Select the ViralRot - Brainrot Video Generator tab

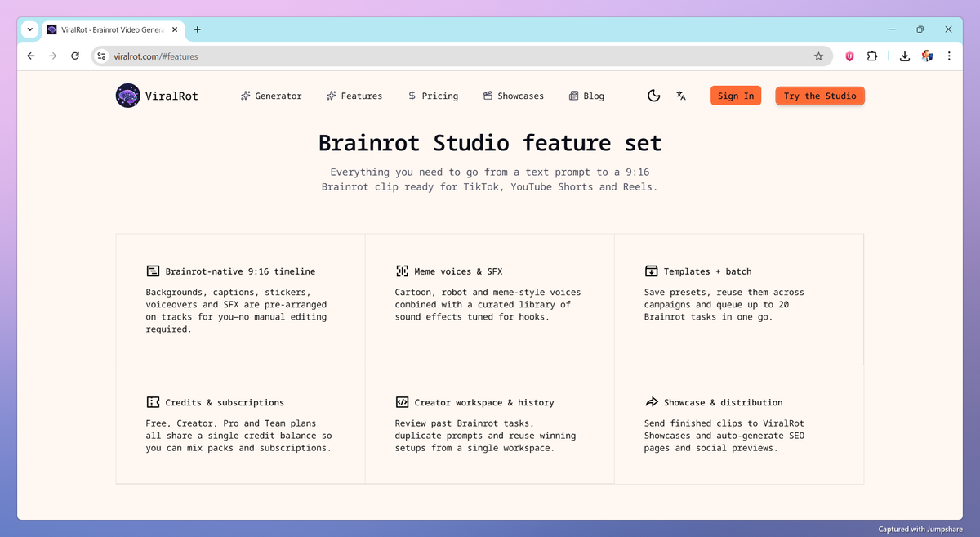click(x=113, y=29)
